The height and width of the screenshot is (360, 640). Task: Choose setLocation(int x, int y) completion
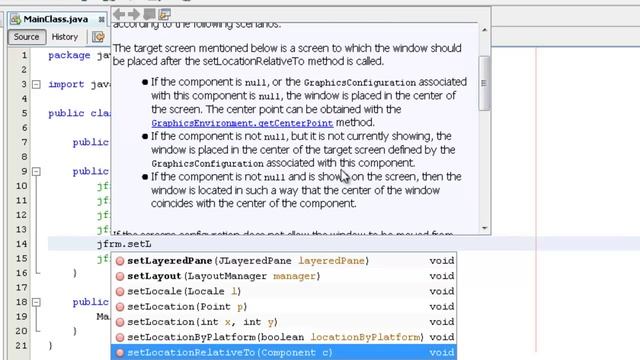(x=284, y=322)
